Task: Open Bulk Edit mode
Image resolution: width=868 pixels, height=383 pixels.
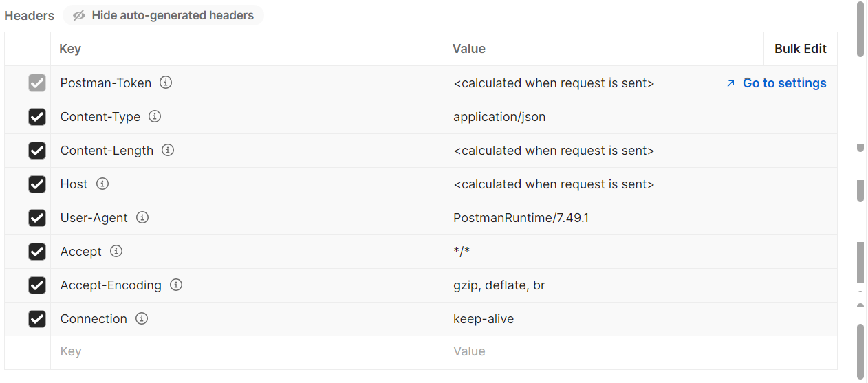Action: coord(801,49)
